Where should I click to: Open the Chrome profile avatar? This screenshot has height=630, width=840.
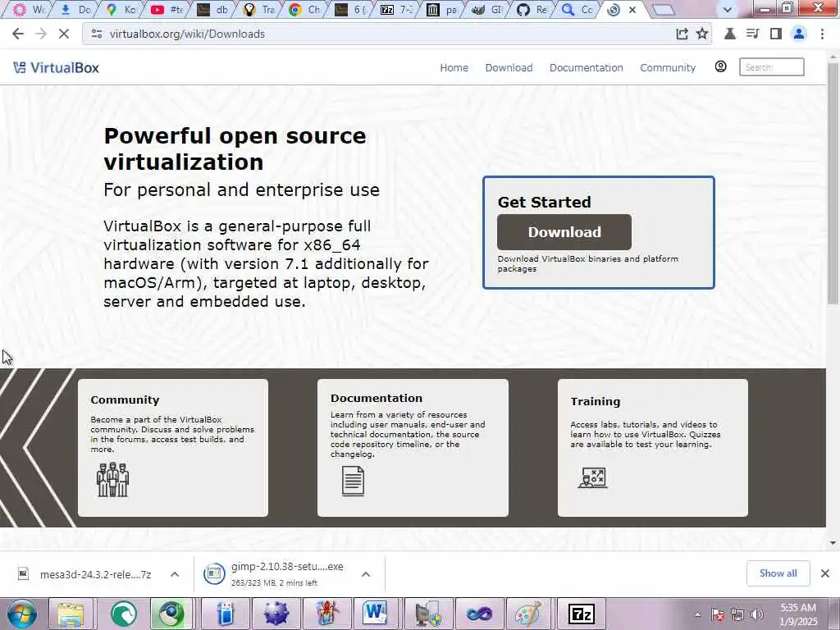(799, 34)
